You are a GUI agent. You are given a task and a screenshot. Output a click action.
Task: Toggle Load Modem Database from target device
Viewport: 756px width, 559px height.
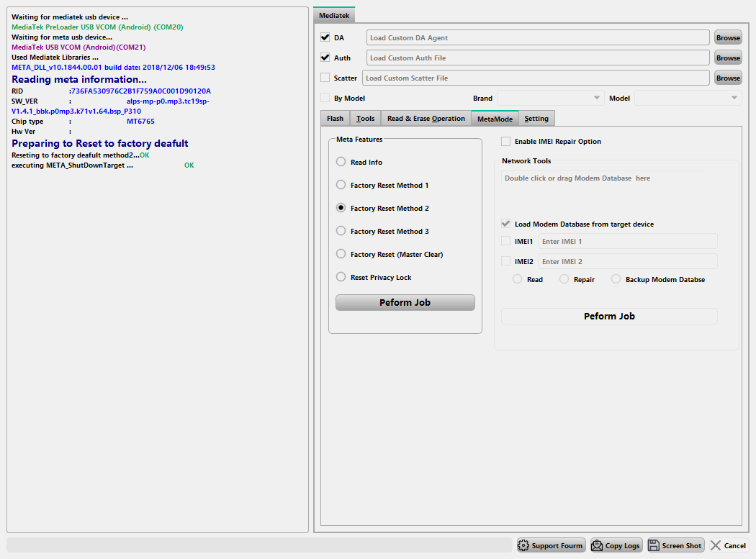point(505,224)
